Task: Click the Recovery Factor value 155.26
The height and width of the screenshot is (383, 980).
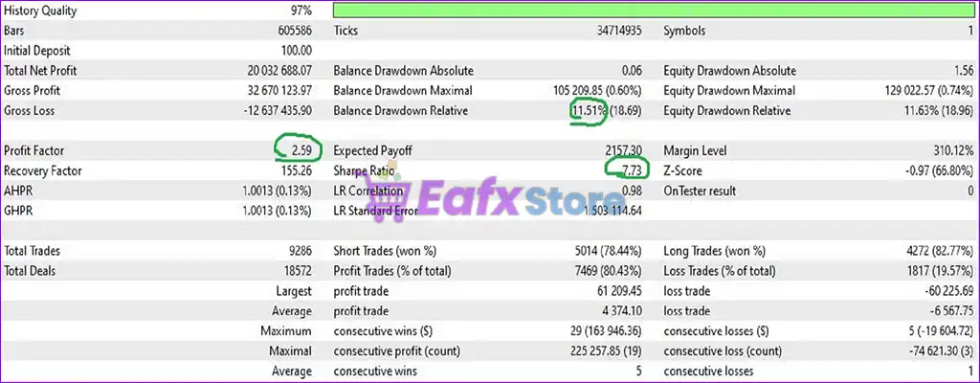Action: [297, 170]
